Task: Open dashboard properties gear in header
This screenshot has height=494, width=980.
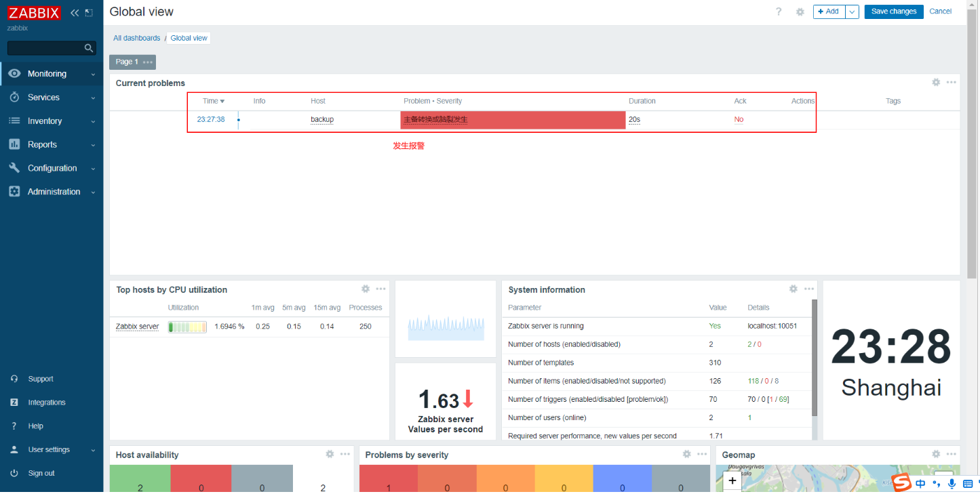Action: 800,12
